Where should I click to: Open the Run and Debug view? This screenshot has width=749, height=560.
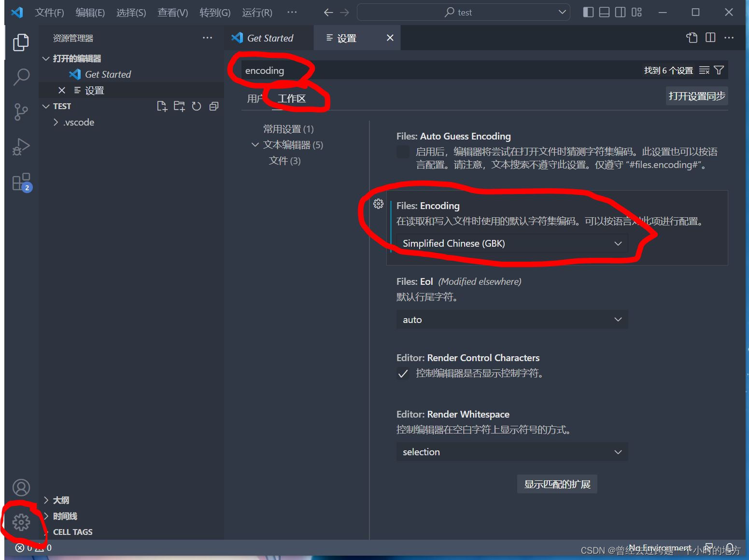pyautogui.click(x=21, y=146)
